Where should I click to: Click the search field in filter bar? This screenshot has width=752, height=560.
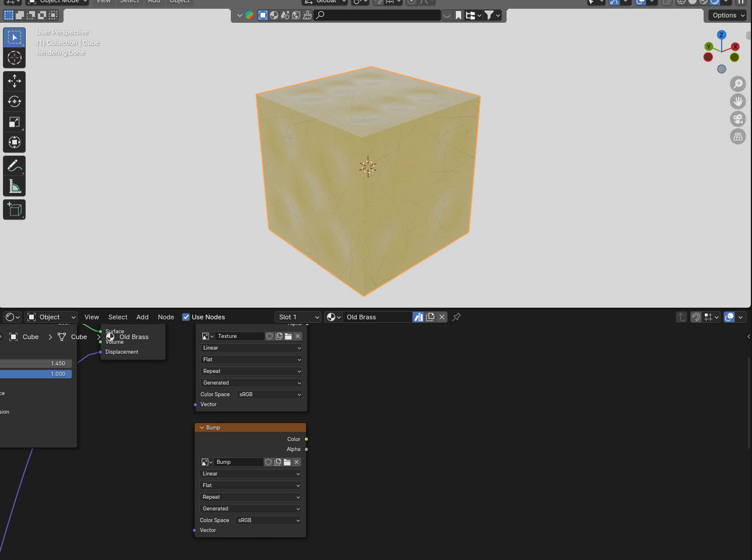point(378,15)
